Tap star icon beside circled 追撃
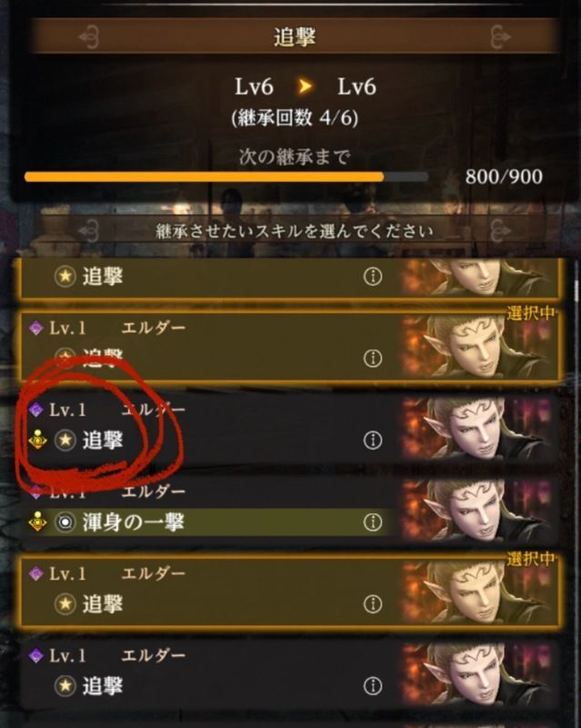The image size is (581, 728). [x=65, y=440]
